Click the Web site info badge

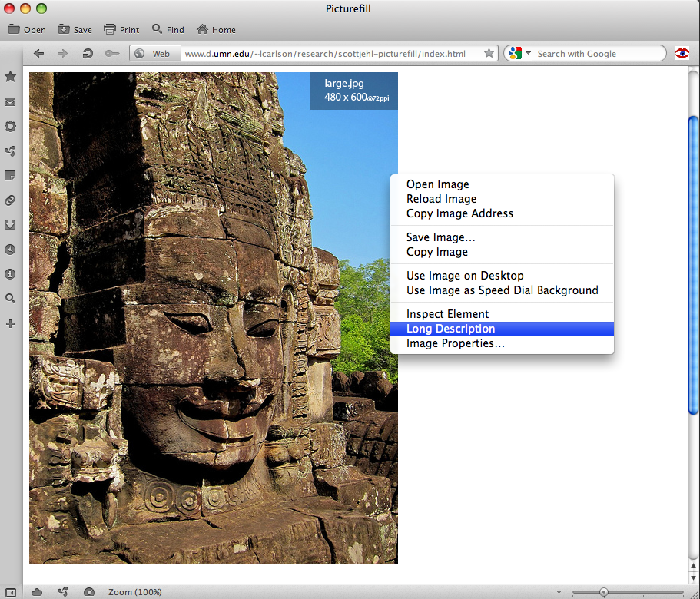152,53
